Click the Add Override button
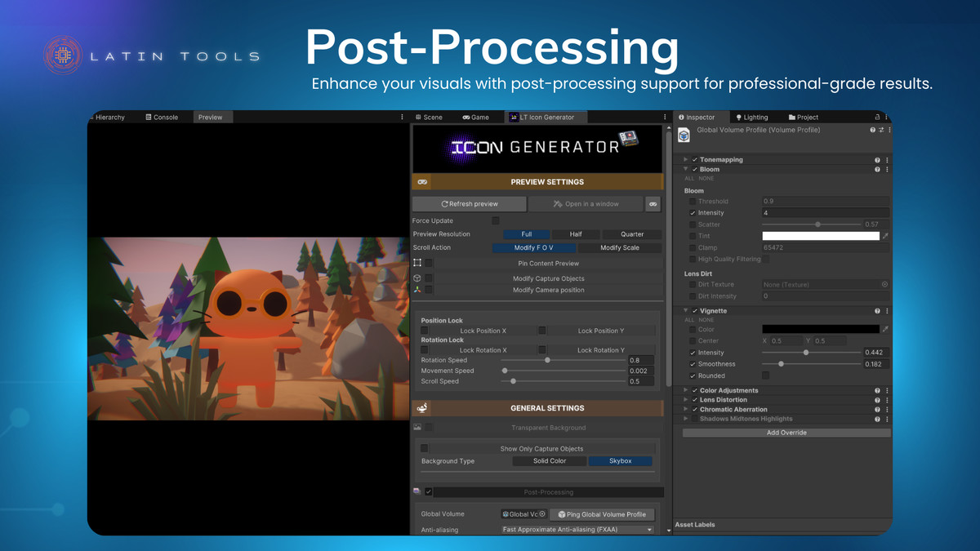 [x=786, y=433]
